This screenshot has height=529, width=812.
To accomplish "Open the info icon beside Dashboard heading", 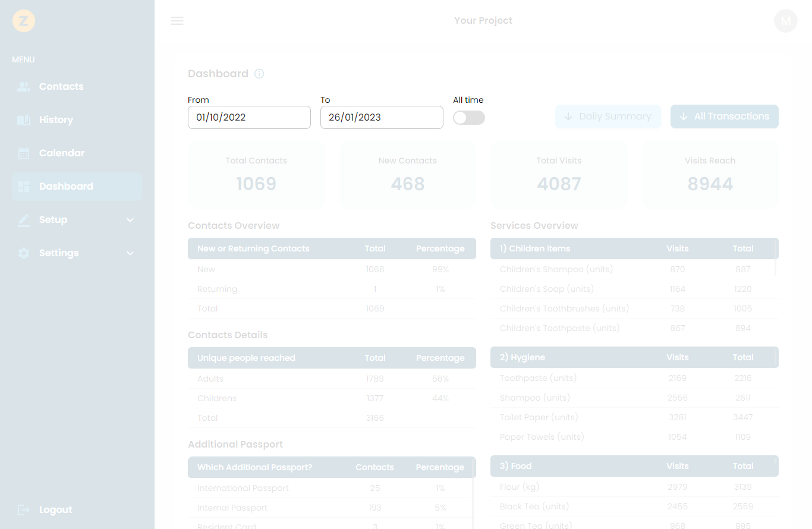I will click(259, 74).
